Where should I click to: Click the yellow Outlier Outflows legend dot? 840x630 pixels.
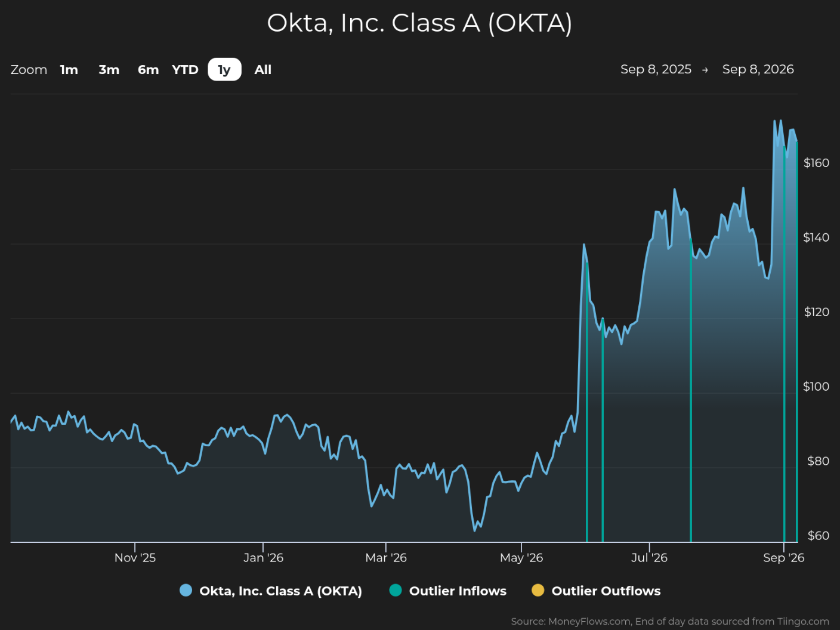[x=538, y=591]
